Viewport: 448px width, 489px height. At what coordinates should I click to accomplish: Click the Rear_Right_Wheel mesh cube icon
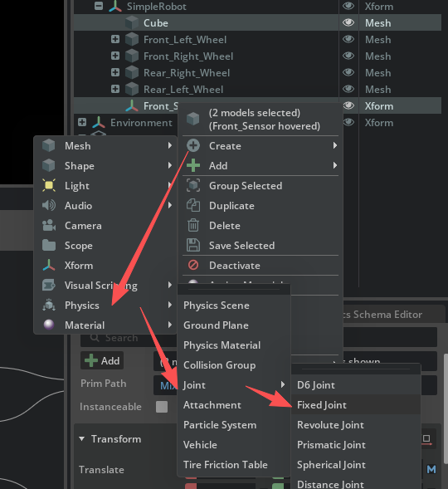point(132,73)
